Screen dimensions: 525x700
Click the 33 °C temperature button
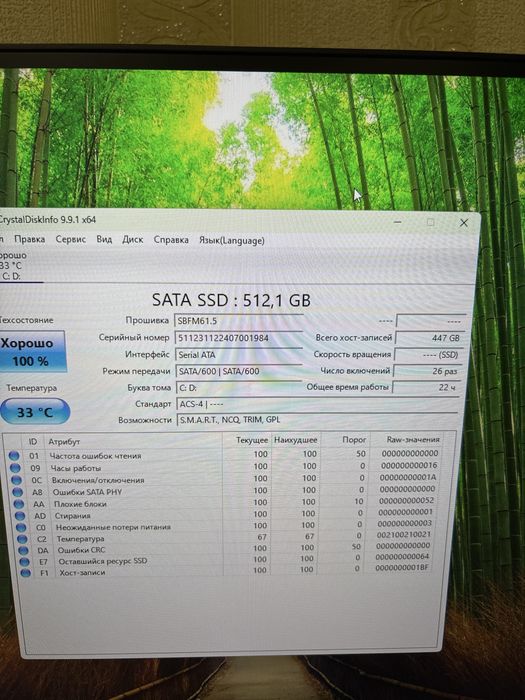tap(35, 412)
